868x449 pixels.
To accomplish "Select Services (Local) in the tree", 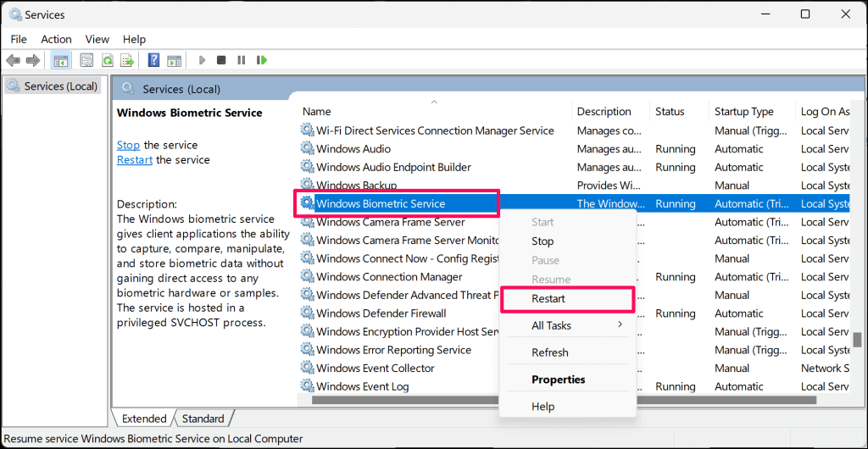I will tap(60, 86).
